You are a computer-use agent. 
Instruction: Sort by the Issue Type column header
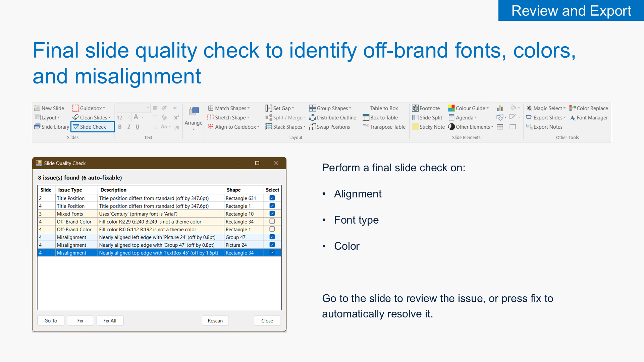point(76,190)
